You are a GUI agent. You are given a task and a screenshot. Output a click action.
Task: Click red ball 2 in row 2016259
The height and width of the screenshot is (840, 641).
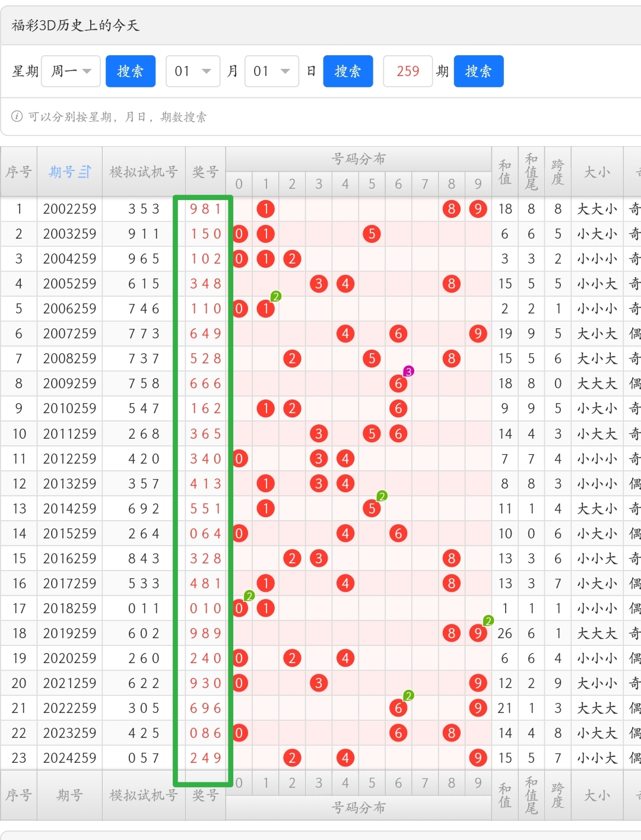point(292,559)
